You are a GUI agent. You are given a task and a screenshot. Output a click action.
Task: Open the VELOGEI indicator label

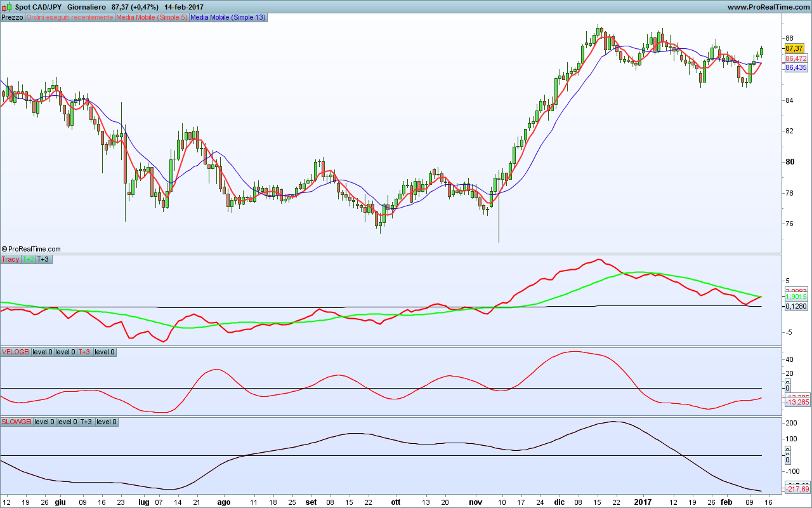point(15,352)
